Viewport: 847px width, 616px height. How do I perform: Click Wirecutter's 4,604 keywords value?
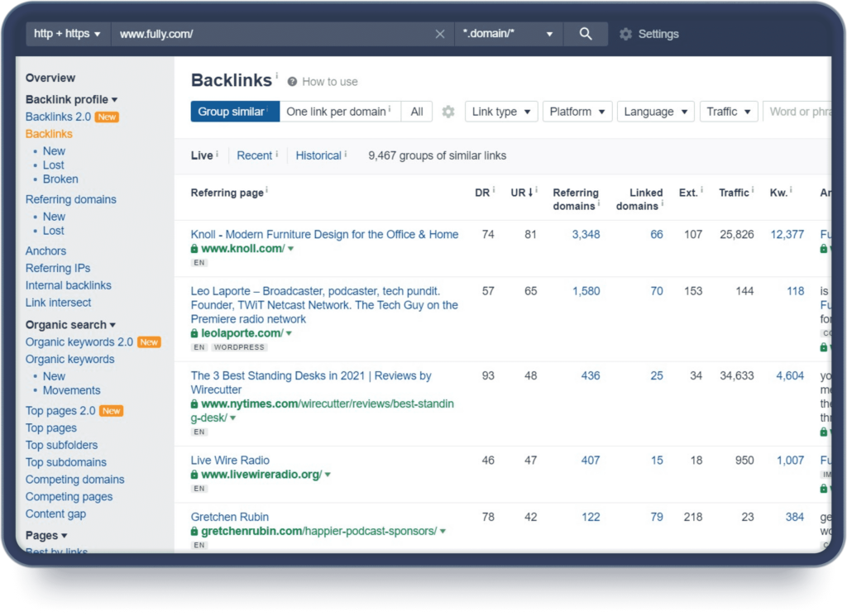pos(790,375)
